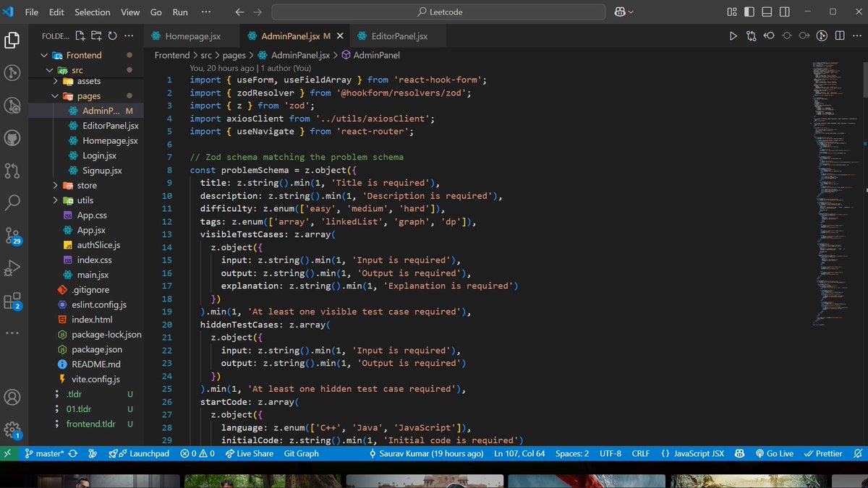Refresh the Explorer file tree
Screen dimensions: 868x488
(x=112, y=35)
